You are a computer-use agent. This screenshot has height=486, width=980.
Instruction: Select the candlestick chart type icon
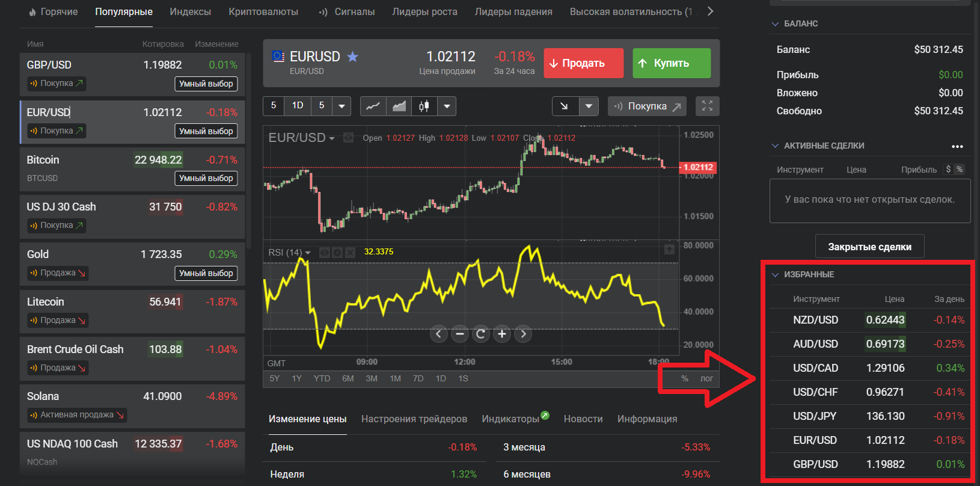(424, 106)
